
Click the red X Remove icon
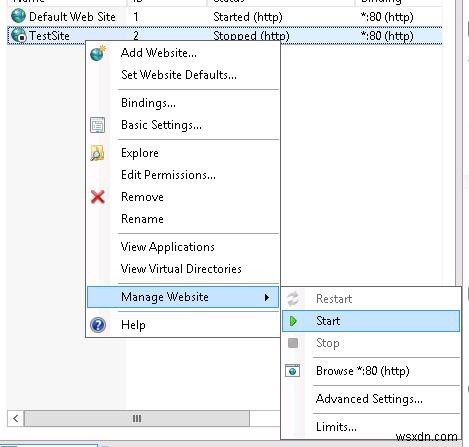pos(98,197)
